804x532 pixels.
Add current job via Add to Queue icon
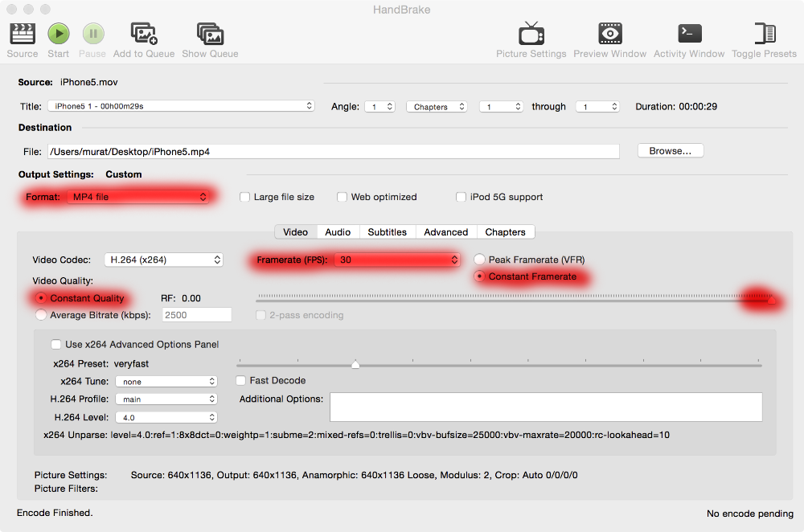click(x=144, y=34)
